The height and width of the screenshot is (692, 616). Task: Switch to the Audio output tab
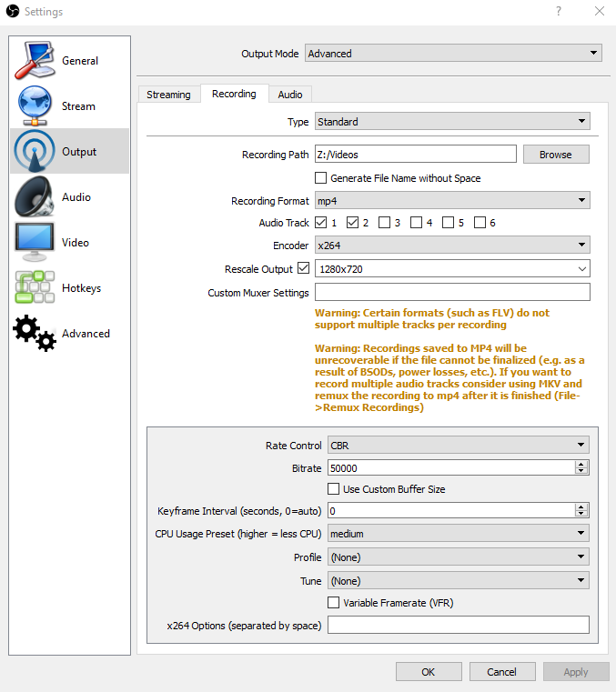[290, 95]
